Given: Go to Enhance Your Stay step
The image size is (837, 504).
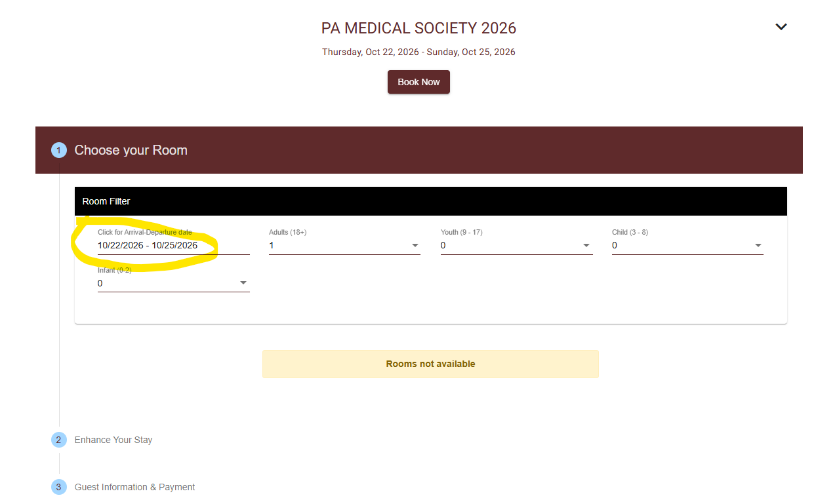Looking at the screenshot, I should [x=113, y=440].
